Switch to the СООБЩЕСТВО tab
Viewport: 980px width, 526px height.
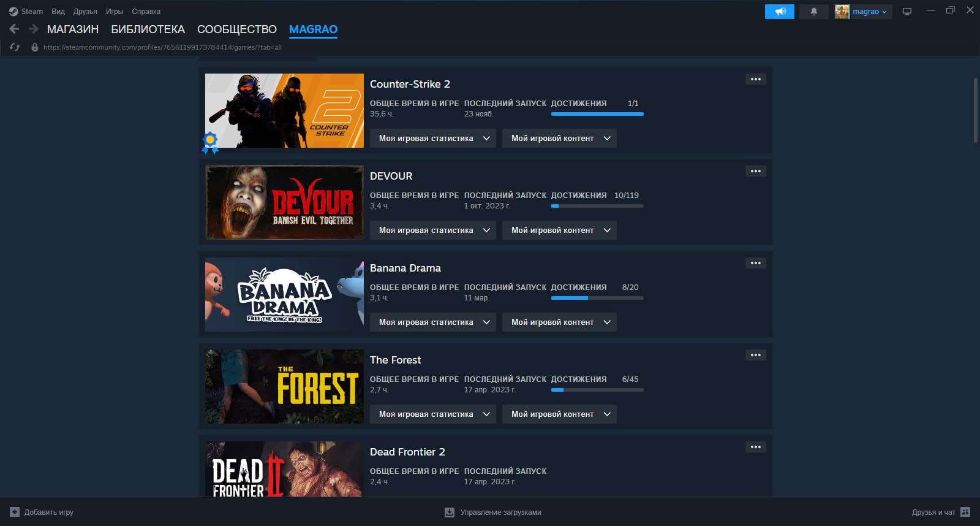tap(237, 29)
